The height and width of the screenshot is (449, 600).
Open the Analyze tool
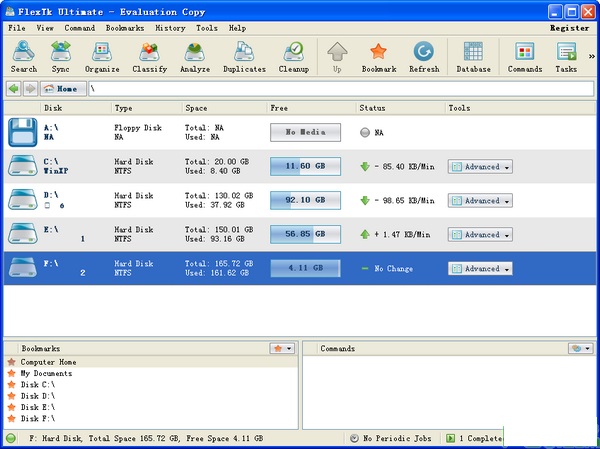pyautogui.click(x=196, y=57)
